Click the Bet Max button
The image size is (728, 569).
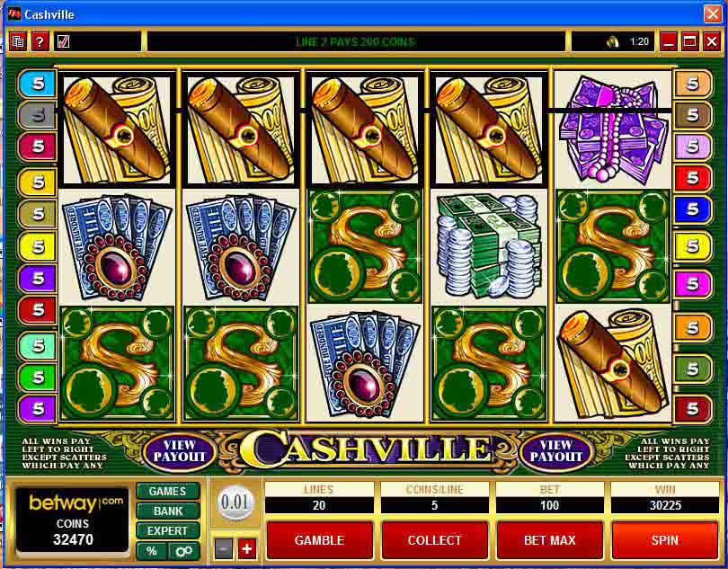click(550, 540)
